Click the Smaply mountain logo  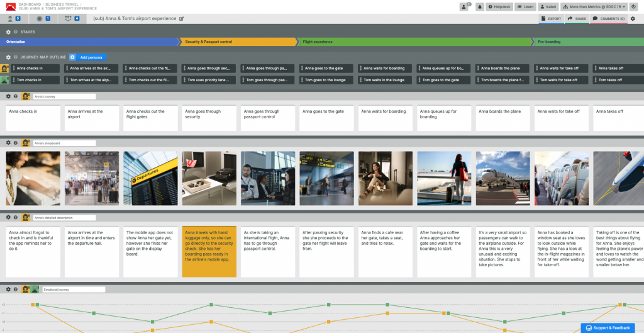11,6
